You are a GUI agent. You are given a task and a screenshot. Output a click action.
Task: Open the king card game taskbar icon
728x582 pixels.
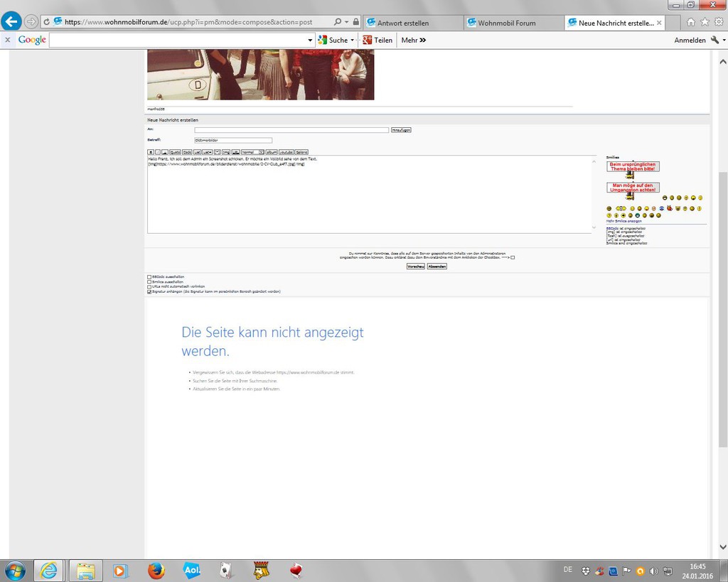[x=262, y=571]
